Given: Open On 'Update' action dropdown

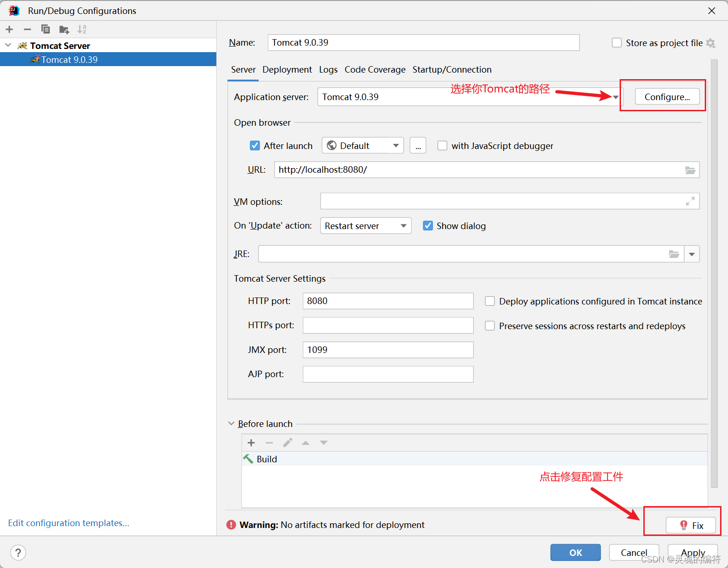Looking at the screenshot, I should 366,226.
